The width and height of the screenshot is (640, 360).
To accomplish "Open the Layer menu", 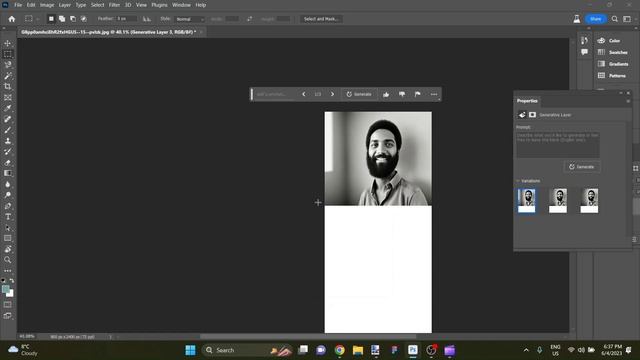I will click(x=65, y=5).
